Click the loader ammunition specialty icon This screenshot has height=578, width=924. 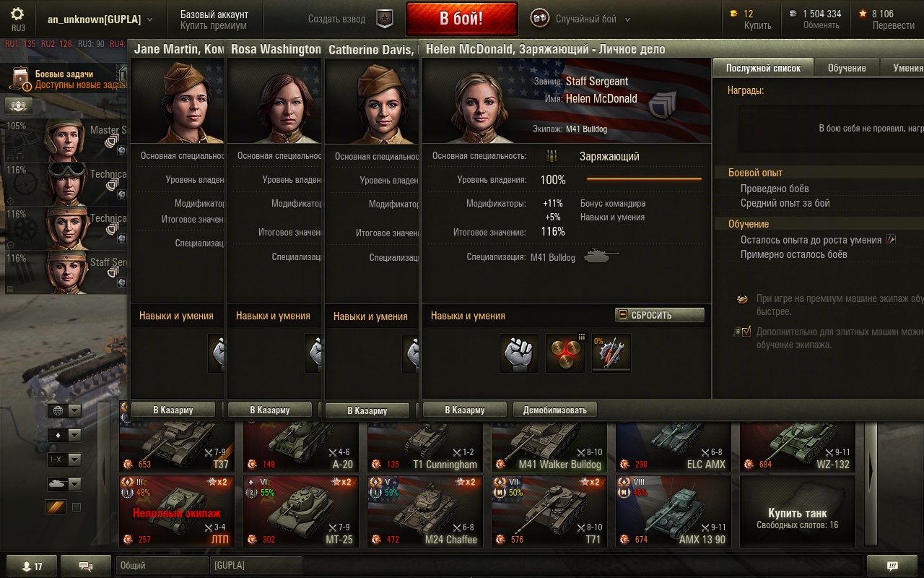(x=552, y=156)
